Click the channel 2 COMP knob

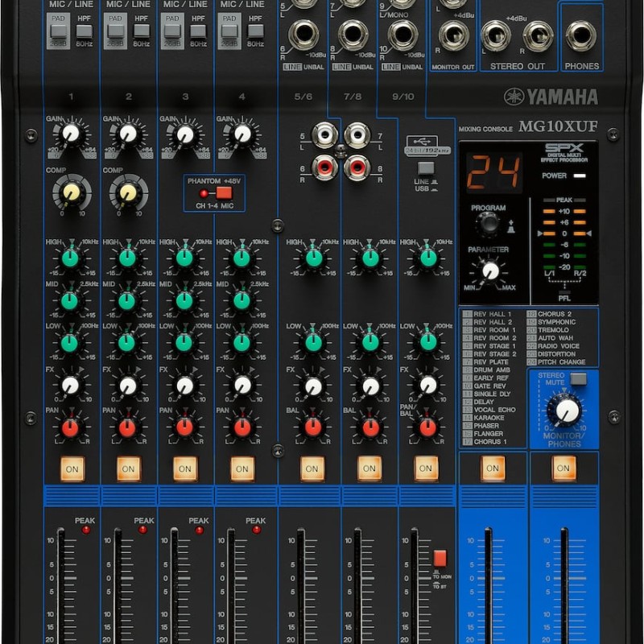click(129, 192)
